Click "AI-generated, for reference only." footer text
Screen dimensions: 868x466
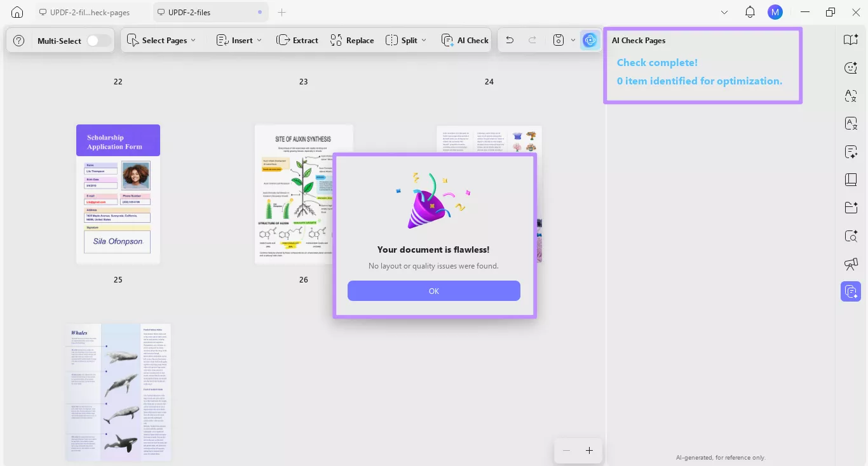[721, 457]
